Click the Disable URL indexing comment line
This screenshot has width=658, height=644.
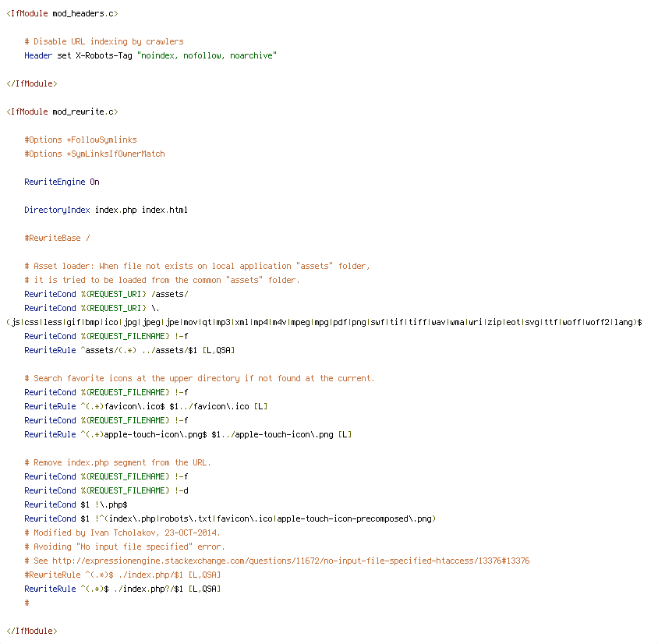(104, 41)
